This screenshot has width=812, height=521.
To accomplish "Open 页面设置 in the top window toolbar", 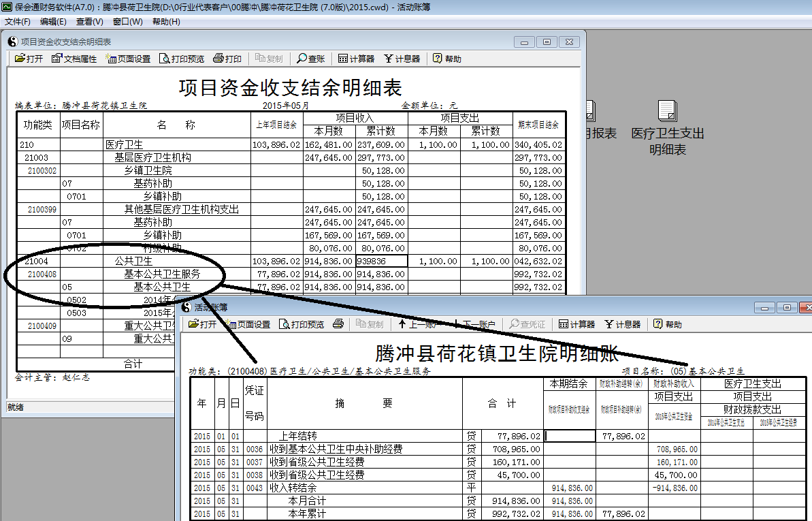I will 129,58.
